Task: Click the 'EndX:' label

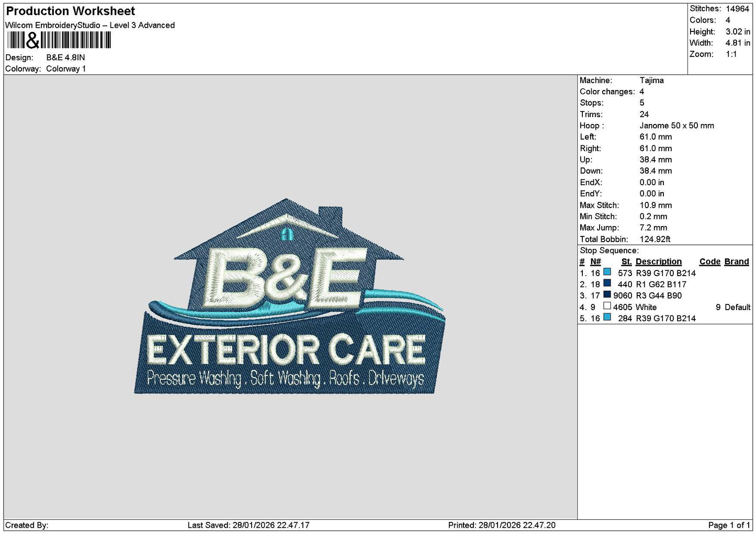Action: click(591, 182)
